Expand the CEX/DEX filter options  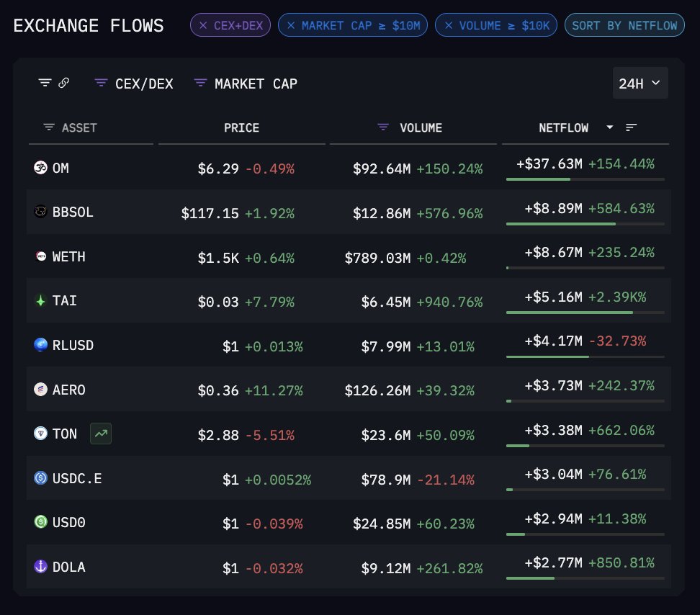pyautogui.click(x=101, y=82)
